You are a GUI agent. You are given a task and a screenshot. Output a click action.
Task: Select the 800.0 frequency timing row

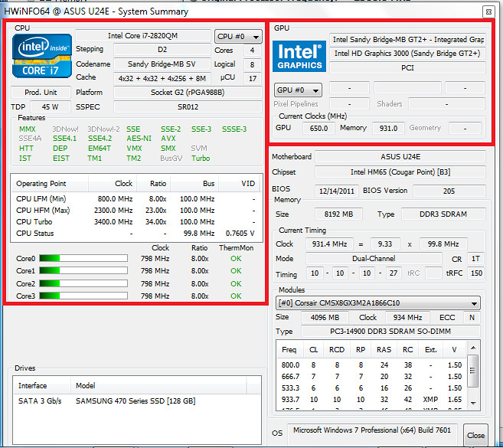click(x=371, y=365)
